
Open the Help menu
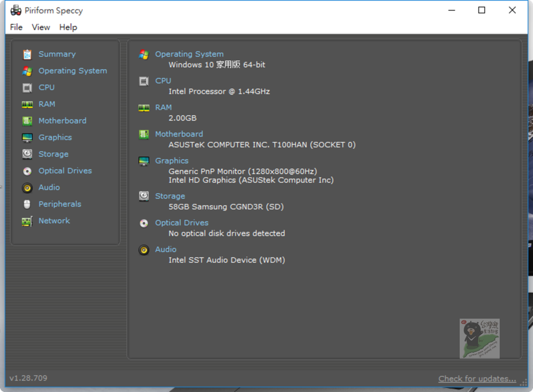tap(68, 27)
